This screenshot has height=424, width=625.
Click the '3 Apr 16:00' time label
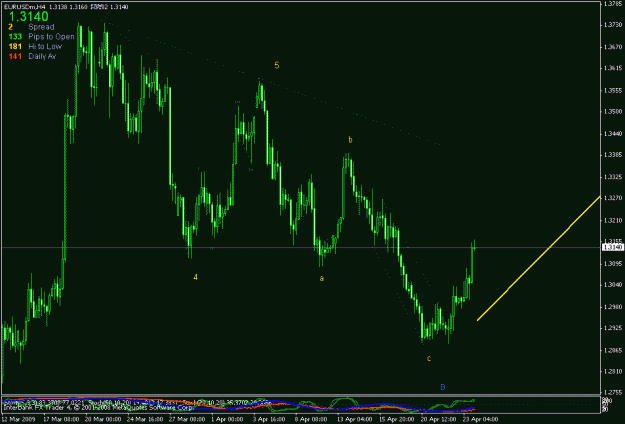(x=269, y=420)
